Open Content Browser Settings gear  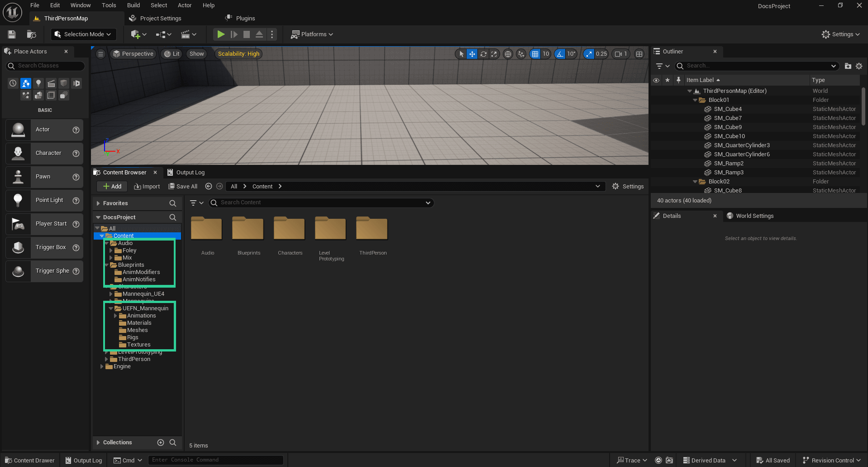[628, 187]
